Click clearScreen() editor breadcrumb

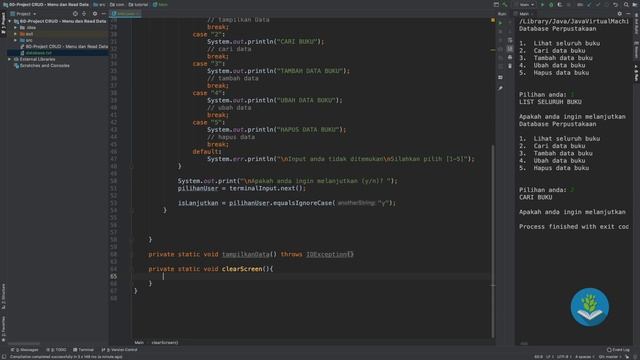165,342
